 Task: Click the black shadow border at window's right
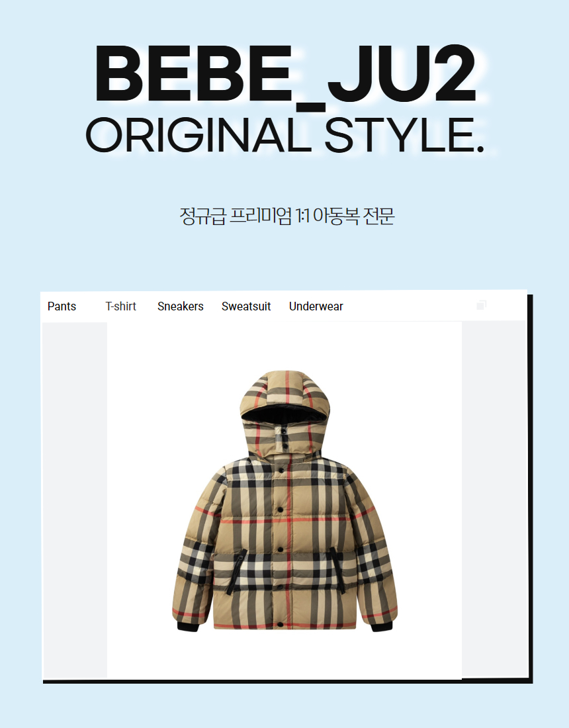click(x=530, y=488)
